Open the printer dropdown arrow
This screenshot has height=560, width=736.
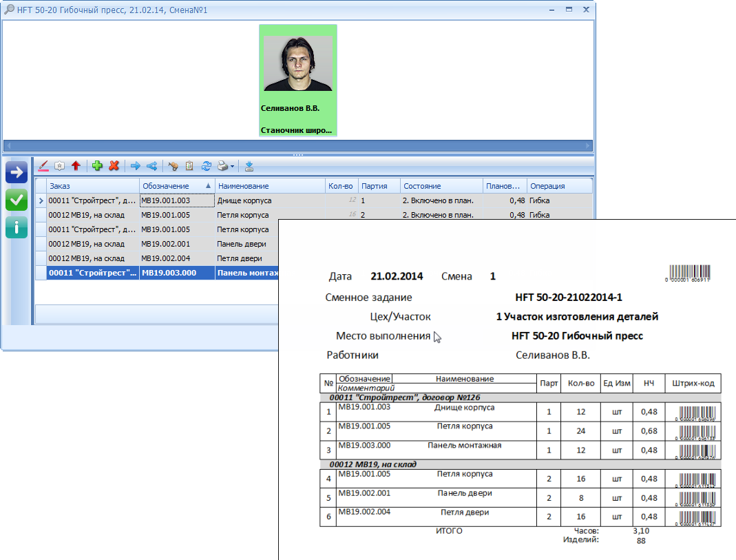pos(232,166)
